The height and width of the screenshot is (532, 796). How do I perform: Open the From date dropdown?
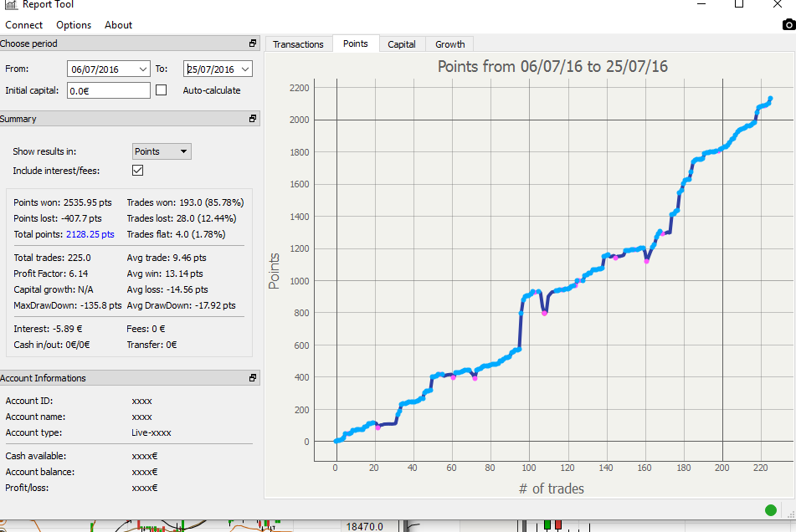click(x=142, y=69)
